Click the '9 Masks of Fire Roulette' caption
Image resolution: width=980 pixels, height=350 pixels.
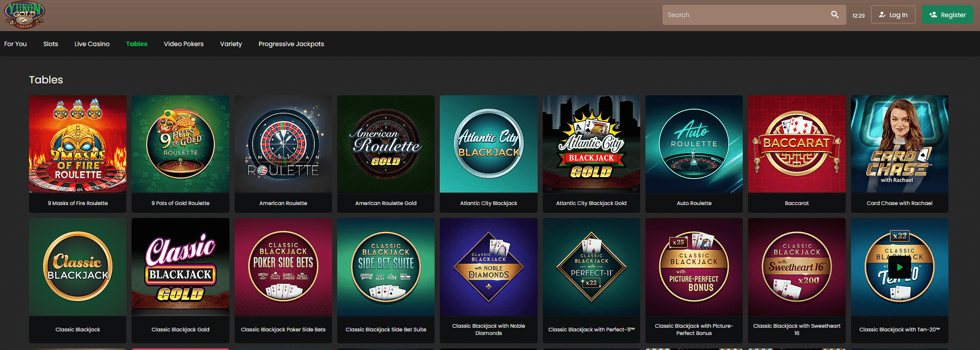[78, 203]
